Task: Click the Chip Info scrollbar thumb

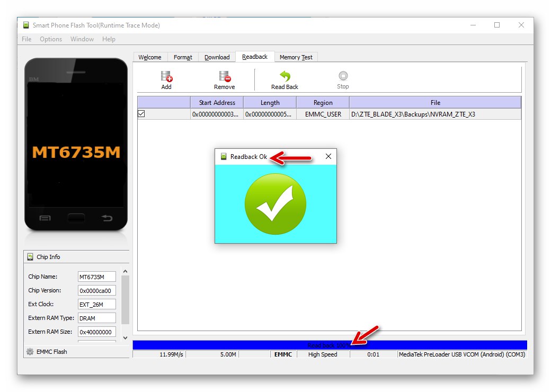Action: pos(125,300)
